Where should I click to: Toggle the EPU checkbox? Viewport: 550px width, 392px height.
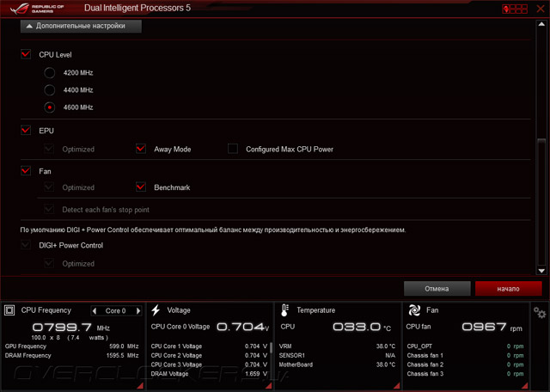26,130
